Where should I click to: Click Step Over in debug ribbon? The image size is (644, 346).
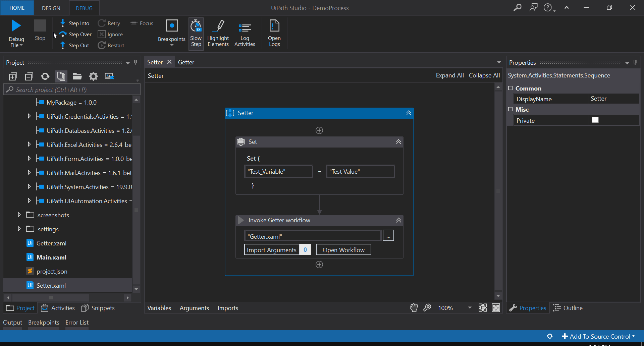pos(75,34)
